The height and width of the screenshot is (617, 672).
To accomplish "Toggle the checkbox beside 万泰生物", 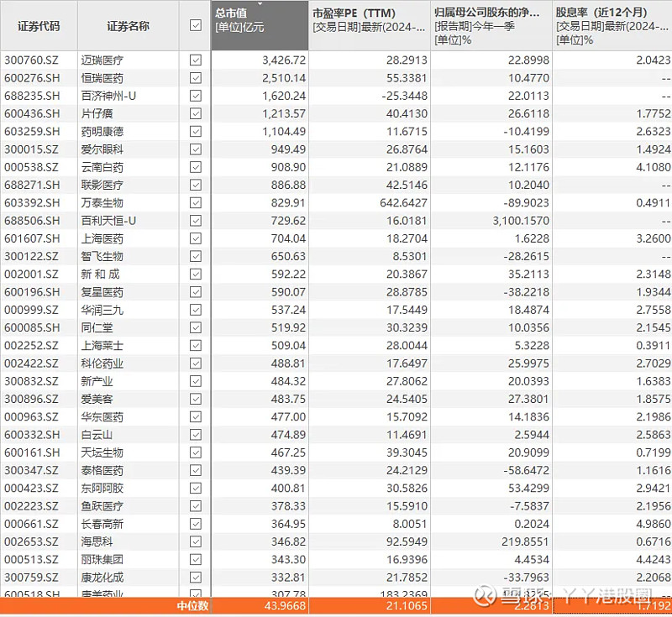I will pyautogui.click(x=196, y=203).
